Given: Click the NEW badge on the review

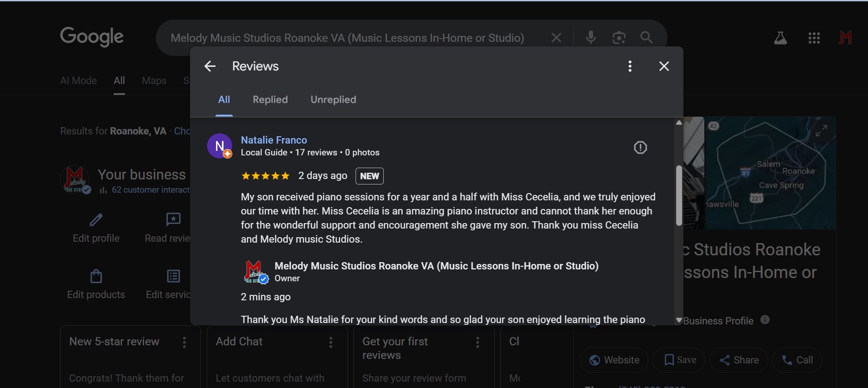Looking at the screenshot, I should [370, 176].
